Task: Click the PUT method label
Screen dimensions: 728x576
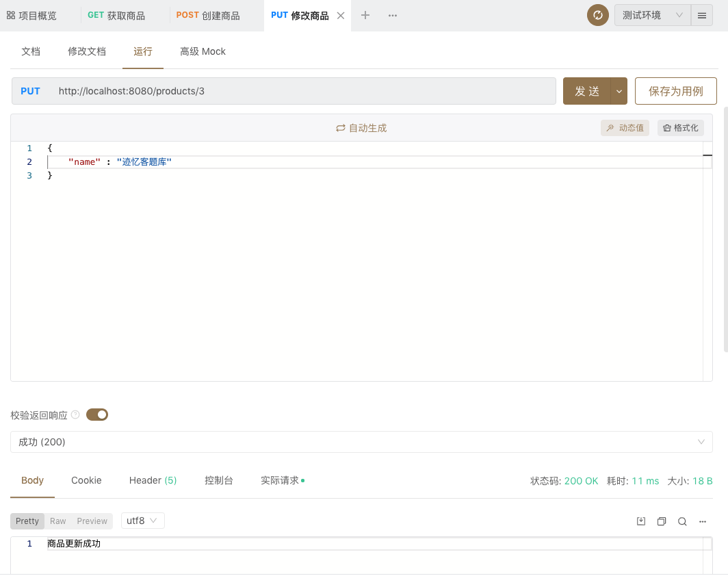Action: (x=30, y=91)
